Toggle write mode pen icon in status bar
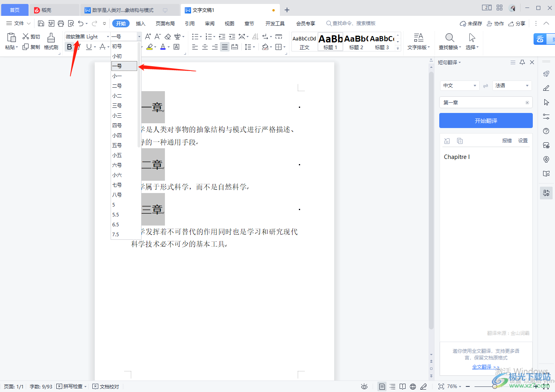 pyautogui.click(x=423, y=386)
